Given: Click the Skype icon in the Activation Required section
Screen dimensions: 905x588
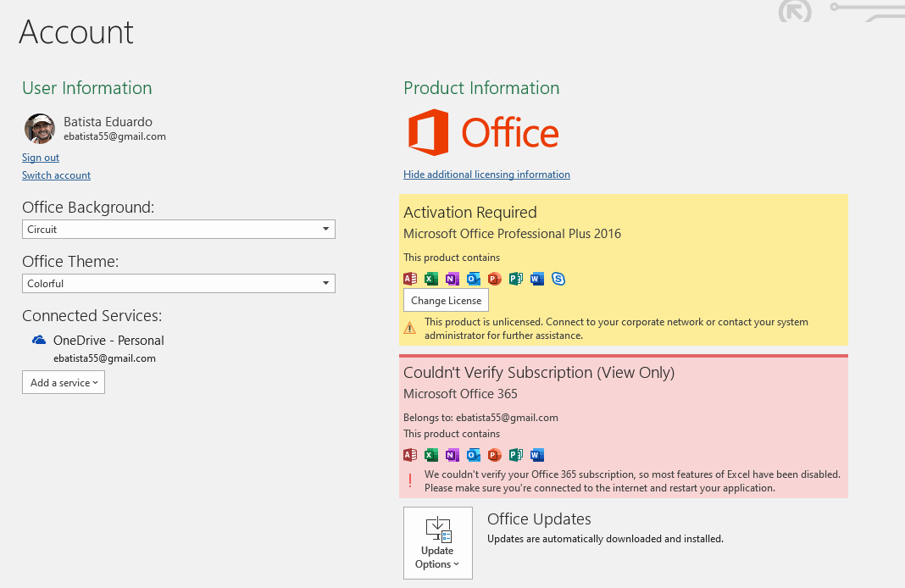Looking at the screenshot, I should coord(558,280).
